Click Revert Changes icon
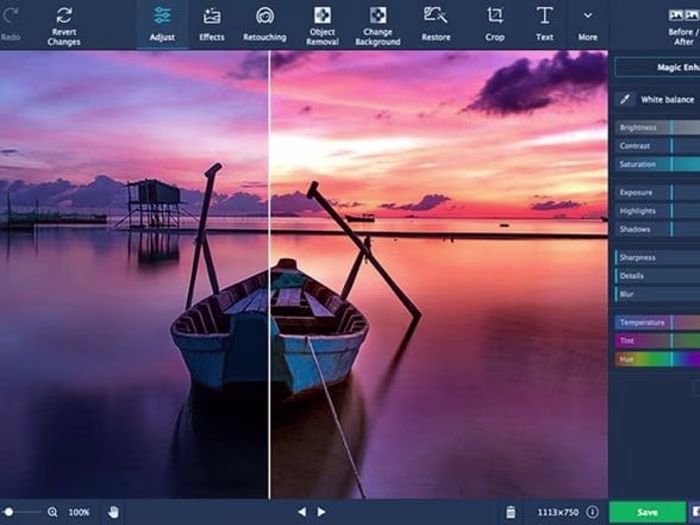 pos(64,15)
